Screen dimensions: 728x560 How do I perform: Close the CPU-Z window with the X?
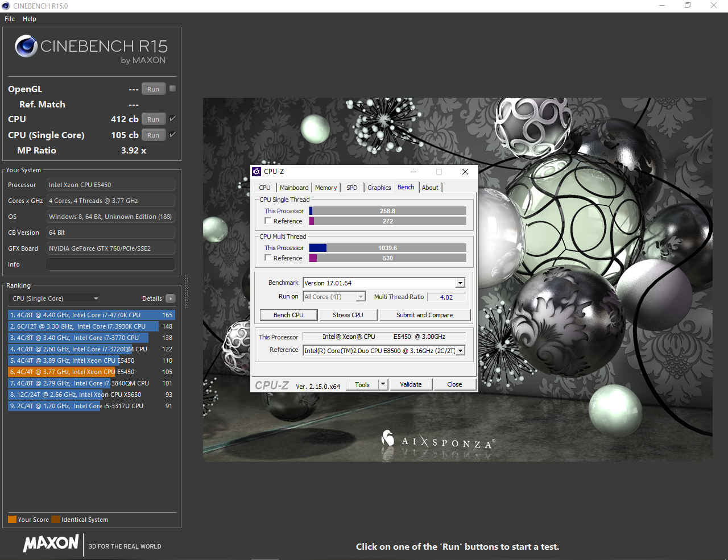465,172
